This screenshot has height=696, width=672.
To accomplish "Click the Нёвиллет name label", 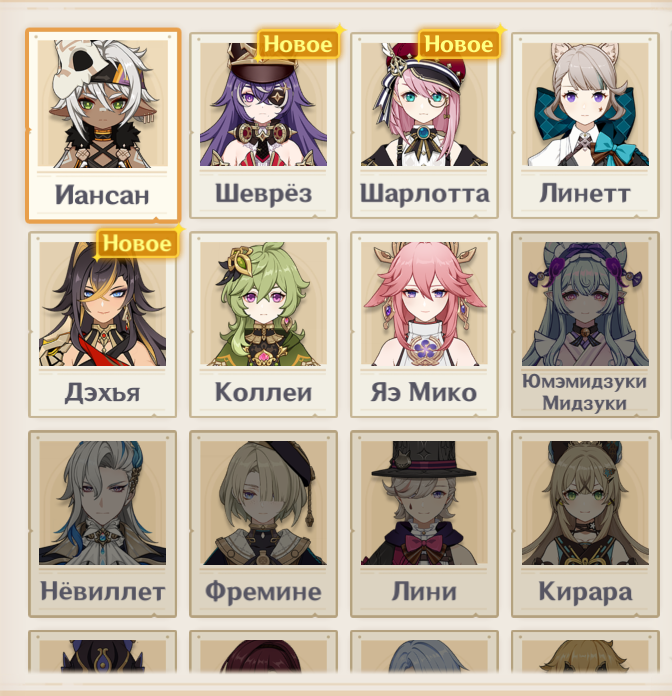I will click(103, 592).
